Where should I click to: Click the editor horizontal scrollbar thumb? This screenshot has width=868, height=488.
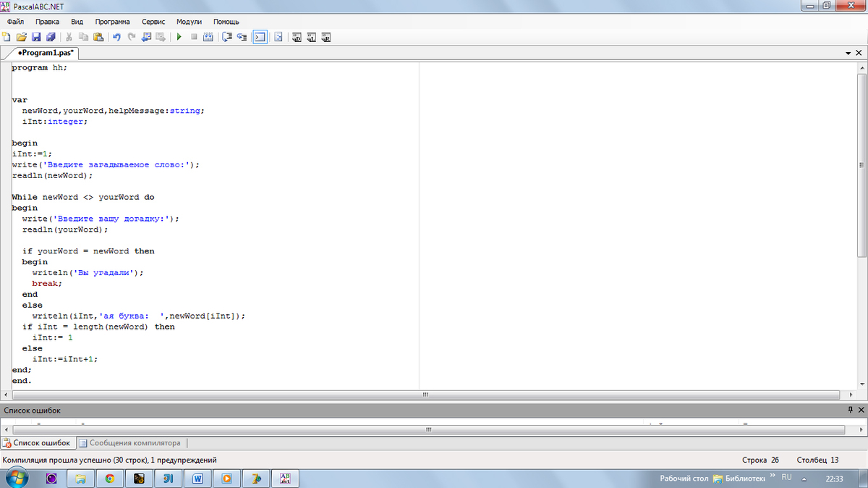pos(425,395)
